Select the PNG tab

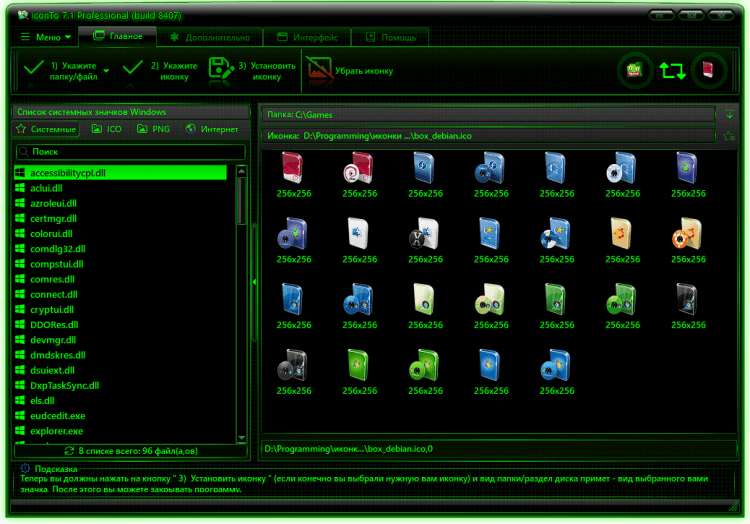click(x=153, y=129)
